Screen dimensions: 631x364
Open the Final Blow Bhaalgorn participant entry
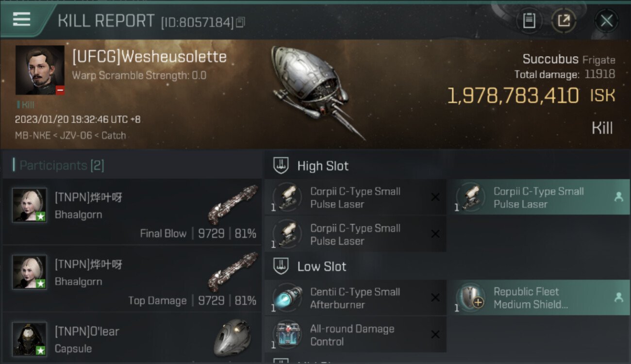point(132,212)
